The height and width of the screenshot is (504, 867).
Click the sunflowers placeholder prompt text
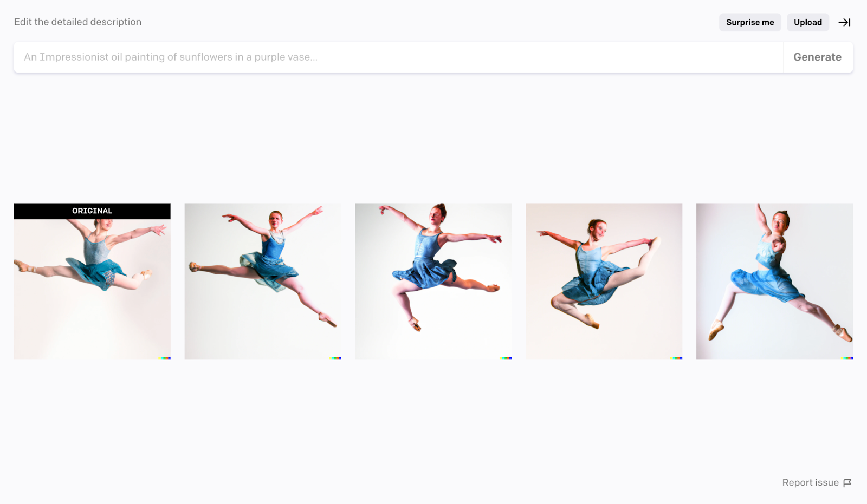tap(171, 57)
